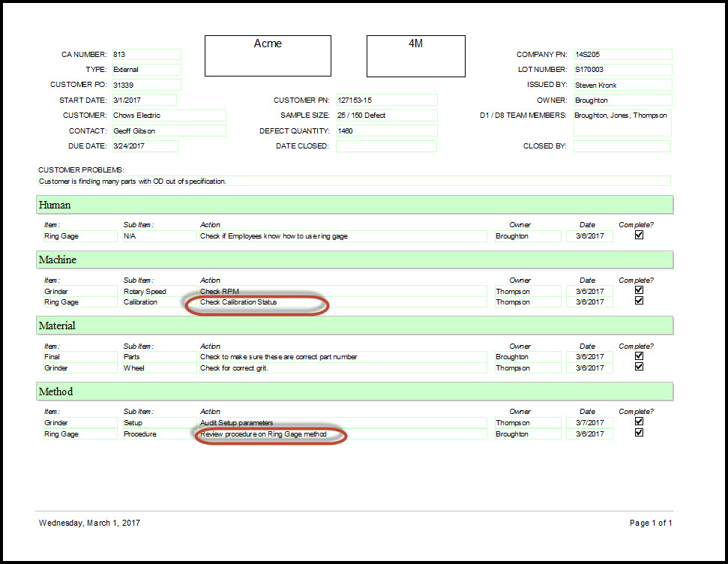Click the empty Closed By field
The image size is (728, 564).
tap(622, 146)
